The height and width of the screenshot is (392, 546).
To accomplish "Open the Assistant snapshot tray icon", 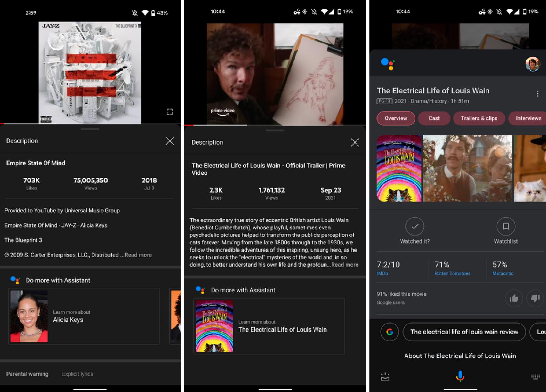I will (385, 377).
